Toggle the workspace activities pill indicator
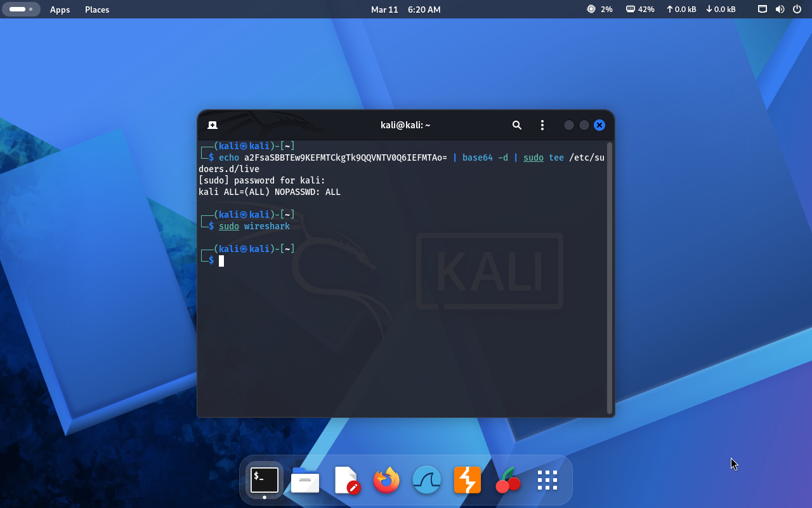This screenshot has height=508, width=812. tap(22, 10)
